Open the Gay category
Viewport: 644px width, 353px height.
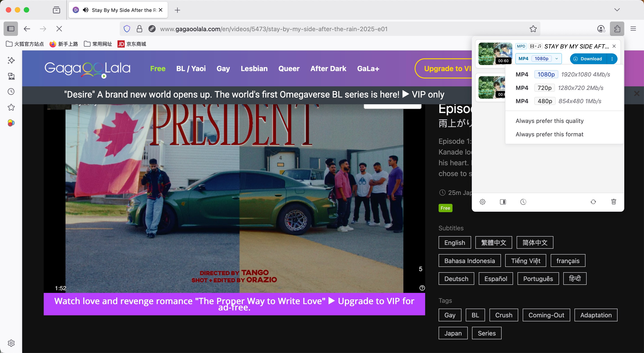(x=223, y=68)
